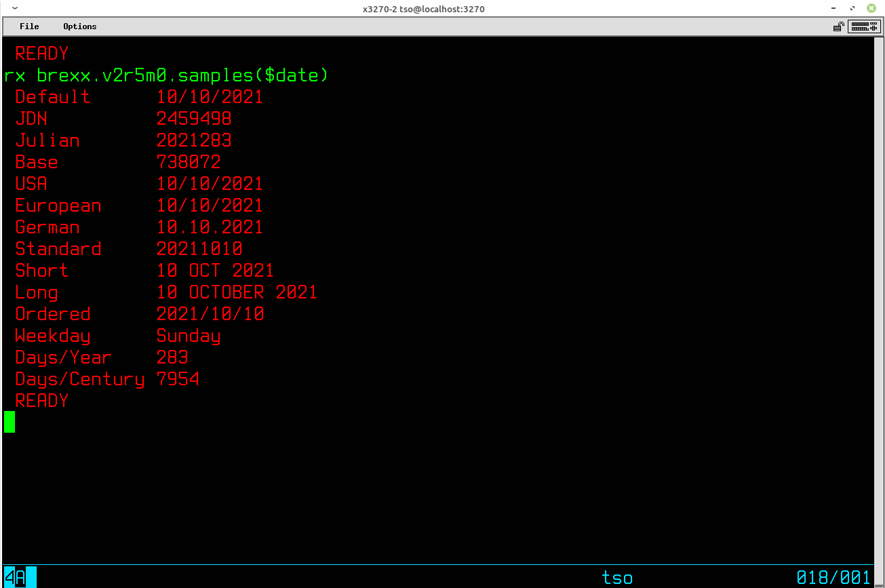Select the top READY line
885x588 pixels.
42,53
